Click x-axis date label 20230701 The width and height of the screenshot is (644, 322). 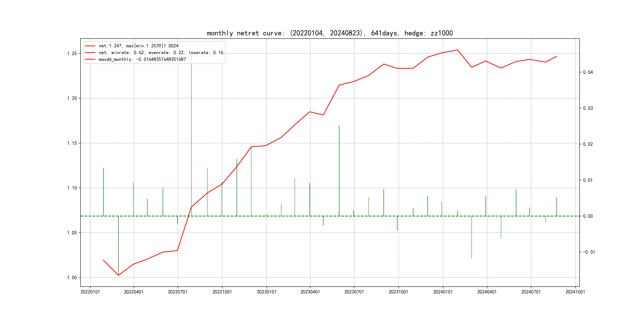point(354,292)
